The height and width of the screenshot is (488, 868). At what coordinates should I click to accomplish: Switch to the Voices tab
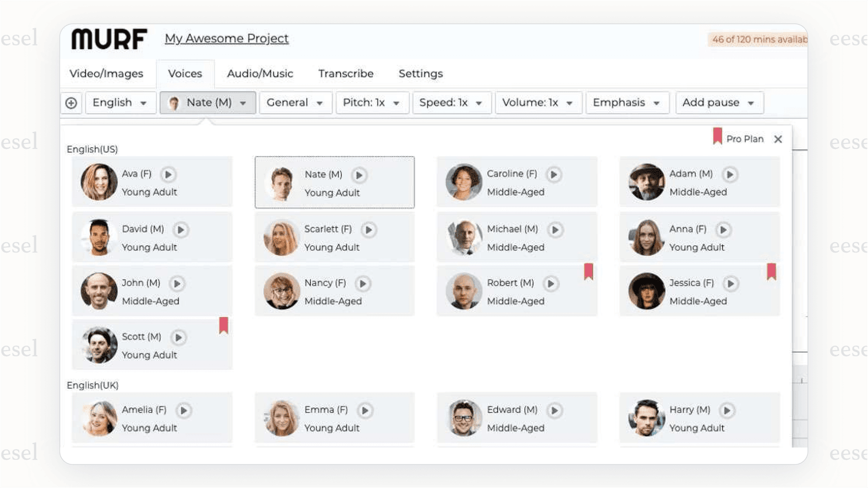click(x=185, y=74)
